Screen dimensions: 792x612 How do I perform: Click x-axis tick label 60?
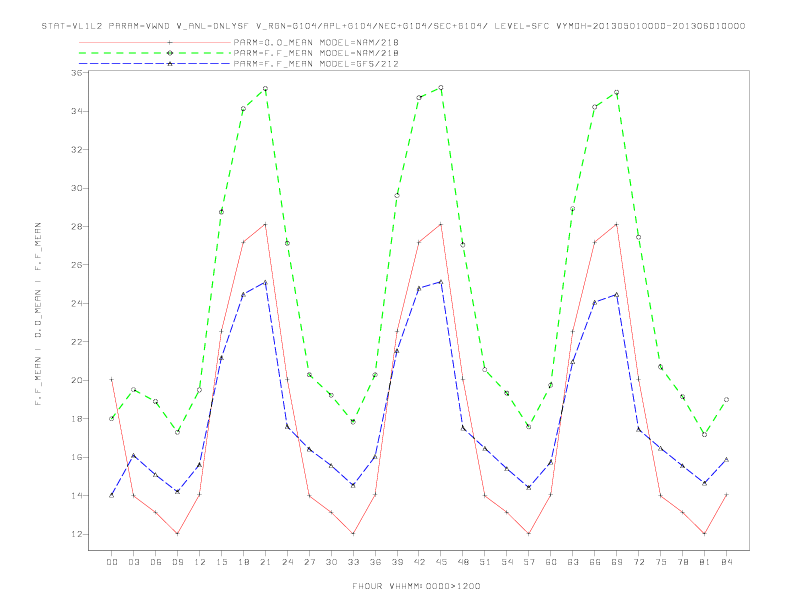551,562
